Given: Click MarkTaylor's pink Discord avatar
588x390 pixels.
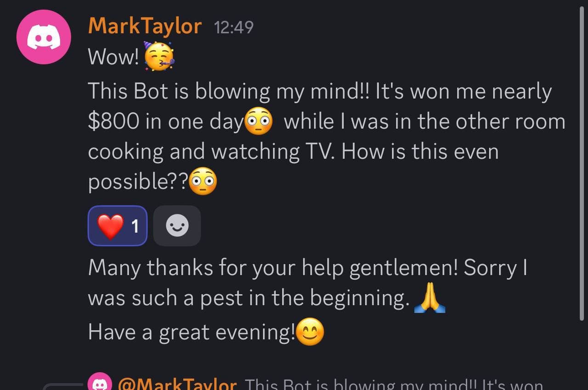Looking at the screenshot, I should coord(44,37).
